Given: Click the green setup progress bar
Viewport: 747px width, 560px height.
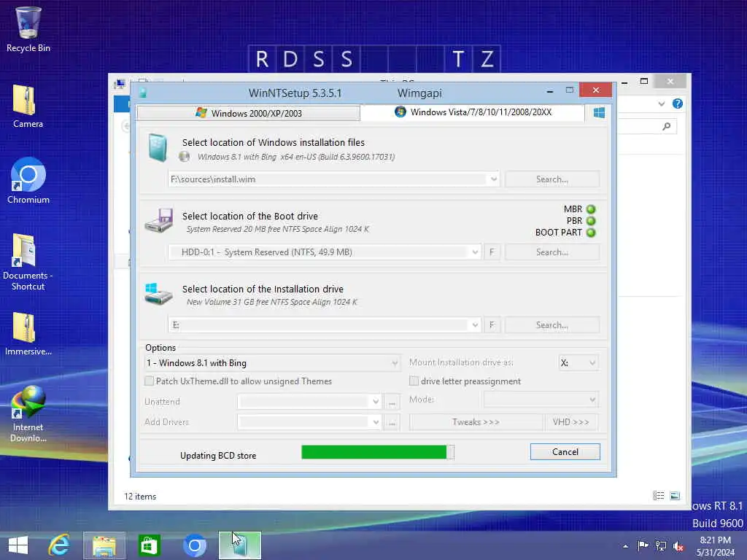Looking at the screenshot, I should 378,452.
